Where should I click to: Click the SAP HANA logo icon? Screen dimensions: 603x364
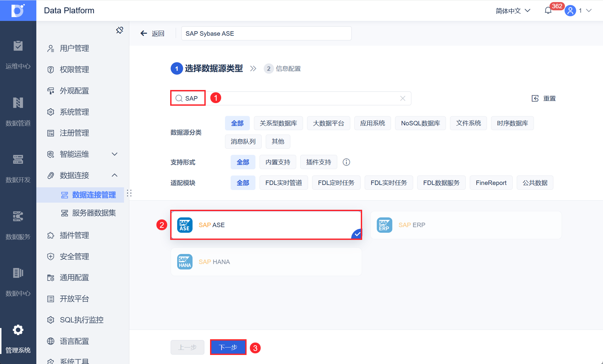click(185, 262)
